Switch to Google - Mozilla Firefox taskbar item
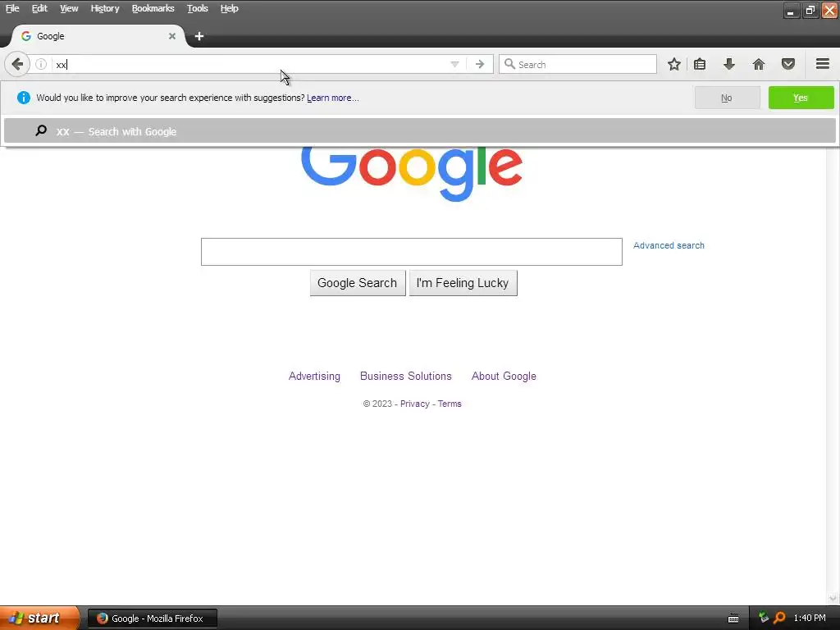The height and width of the screenshot is (630, 840). point(152,619)
